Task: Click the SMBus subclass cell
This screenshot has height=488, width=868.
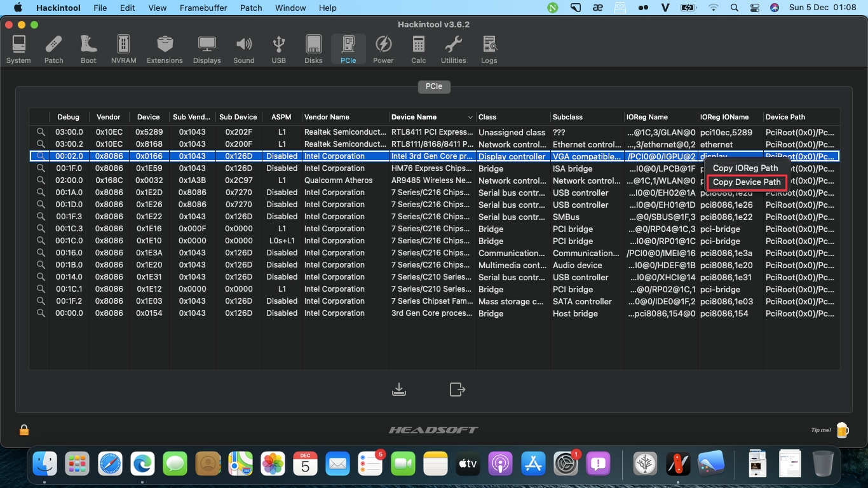Action: [566, 217]
